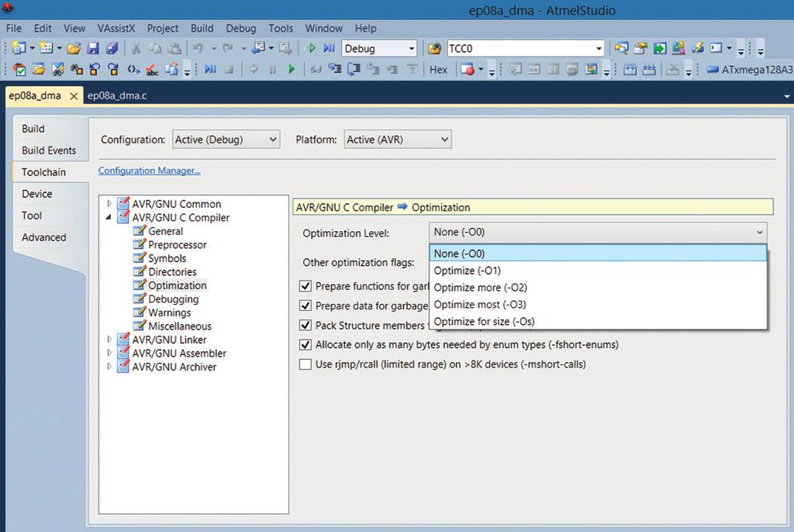Click the Continue green play icon
This screenshot has width=794, height=532.
(292, 69)
